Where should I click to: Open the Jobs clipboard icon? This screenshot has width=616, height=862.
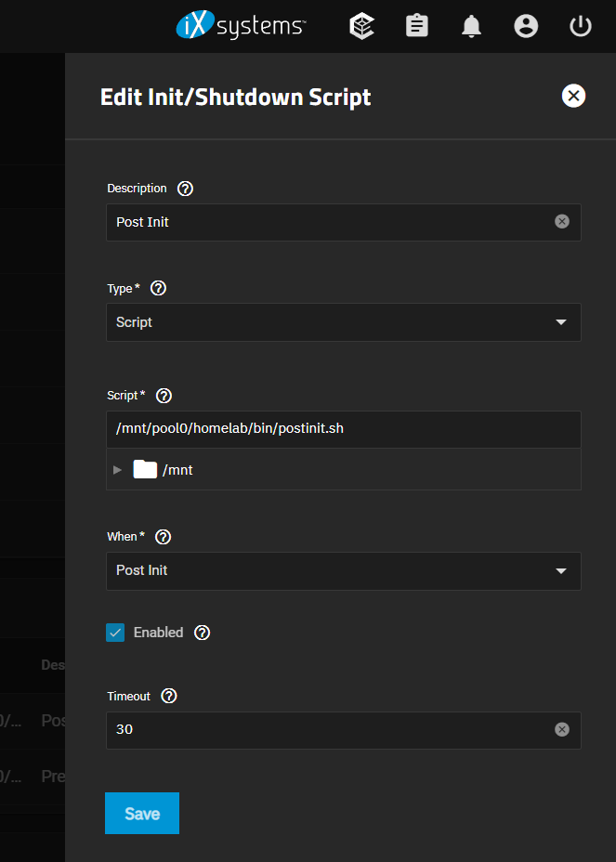tap(417, 27)
